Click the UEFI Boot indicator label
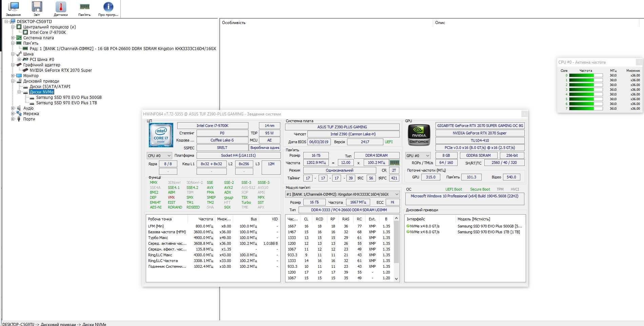This screenshot has width=644, height=326. point(454,189)
